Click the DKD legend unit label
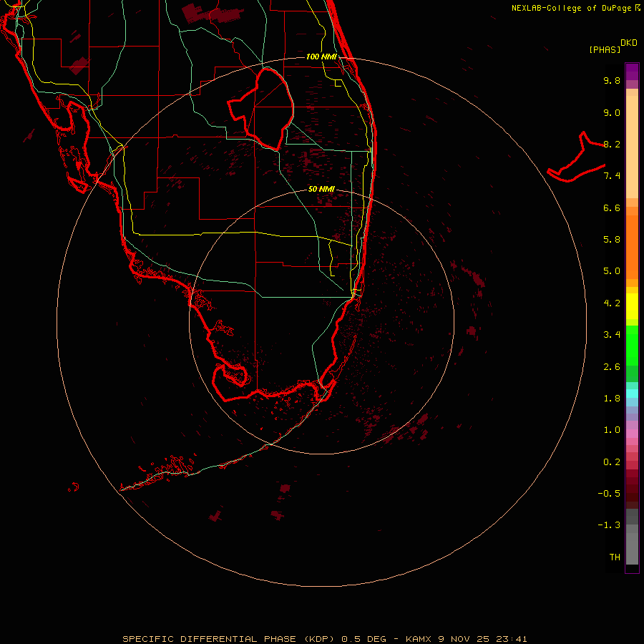The height and width of the screenshot is (644, 644). (629, 43)
